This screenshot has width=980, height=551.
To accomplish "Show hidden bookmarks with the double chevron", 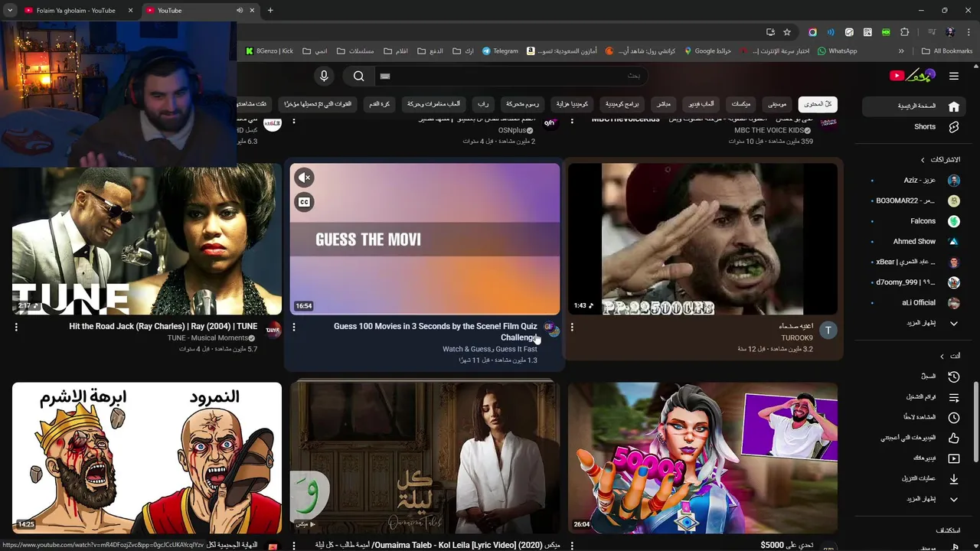I will pos(901,51).
